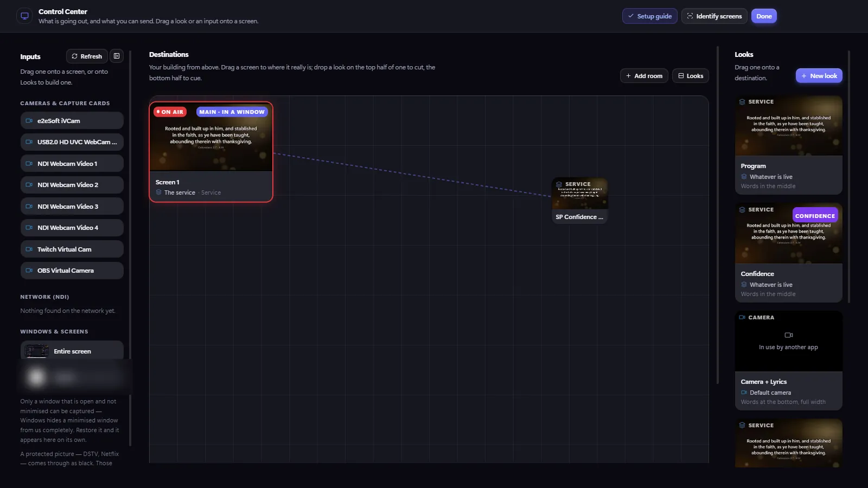The image size is (868, 488).
Task: Click the layers icon next to The service
Action: coord(159,192)
